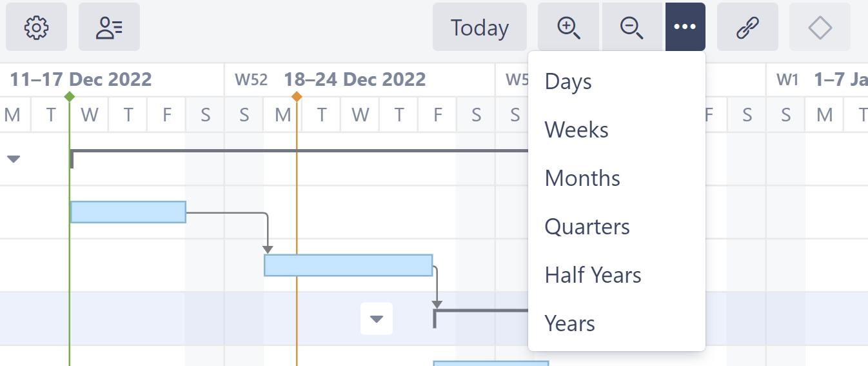Close the three-dots zoom options menu
Viewport: 868px width, 366px height.
click(x=685, y=27)
